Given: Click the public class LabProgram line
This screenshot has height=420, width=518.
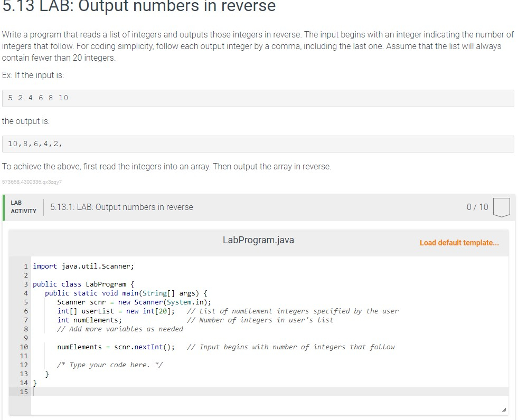Looking at the screenshot, I should 84,284.
